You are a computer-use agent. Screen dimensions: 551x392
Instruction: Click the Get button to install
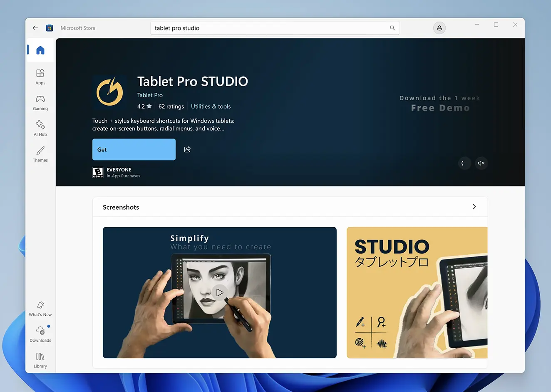point(134,149)
